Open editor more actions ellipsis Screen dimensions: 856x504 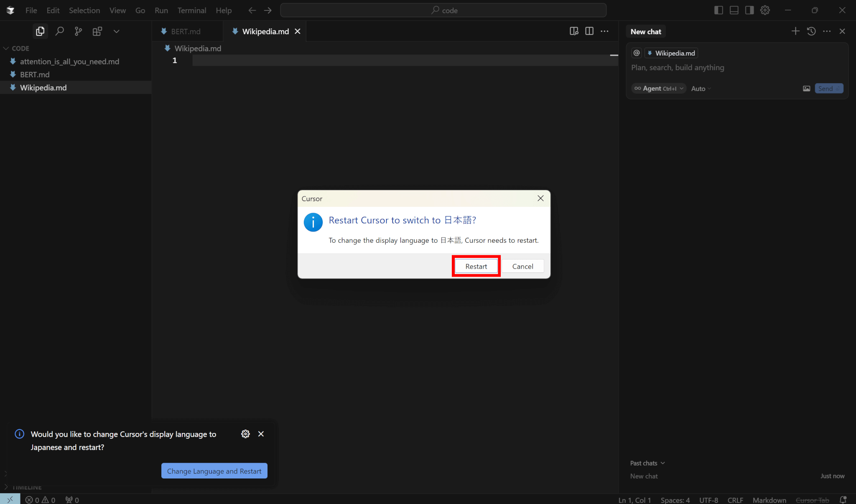pyautogui.click(x=604, y=31)
